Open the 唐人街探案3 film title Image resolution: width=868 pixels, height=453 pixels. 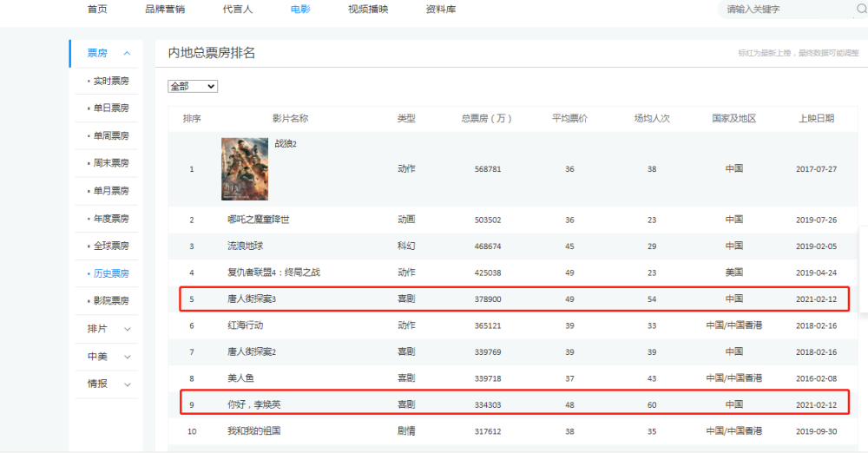(x=252, y=299)
